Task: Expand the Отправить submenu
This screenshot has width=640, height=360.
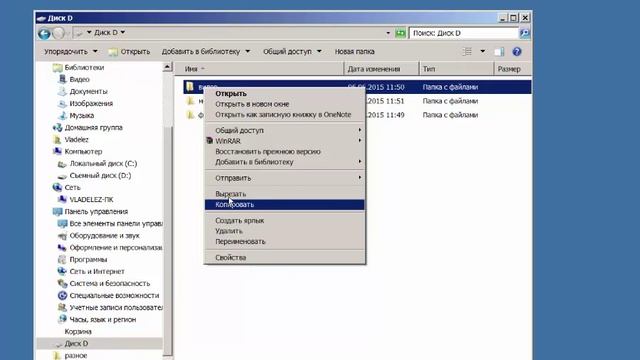Action: tap(284, 178)
